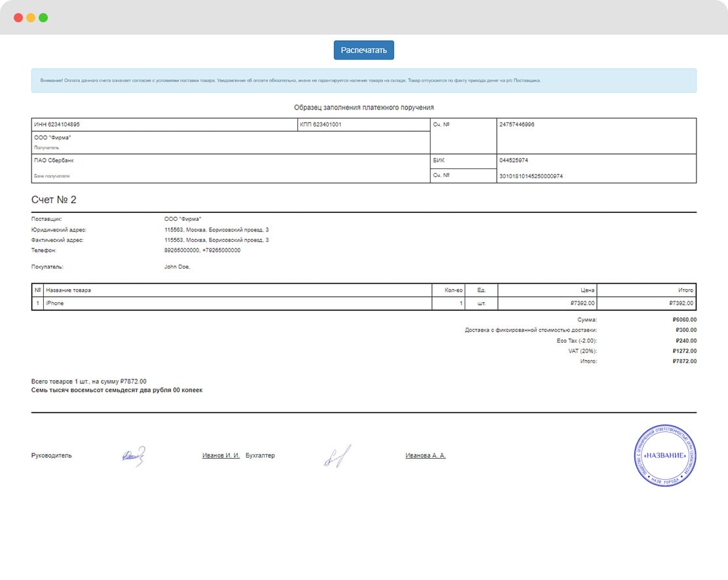Click the Телефон: label
The image size is (728, 580).
pyautogui.click(x=44, y=250)
